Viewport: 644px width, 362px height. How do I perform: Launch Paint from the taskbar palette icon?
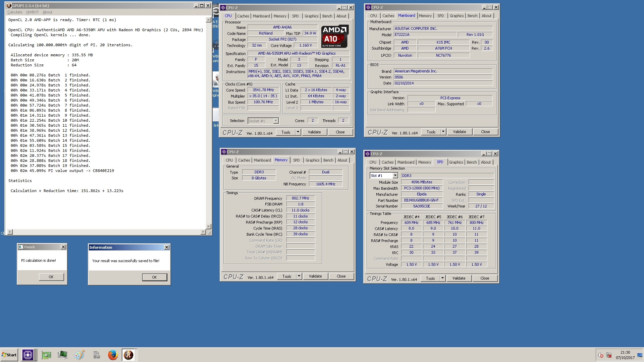click(79, 355)
